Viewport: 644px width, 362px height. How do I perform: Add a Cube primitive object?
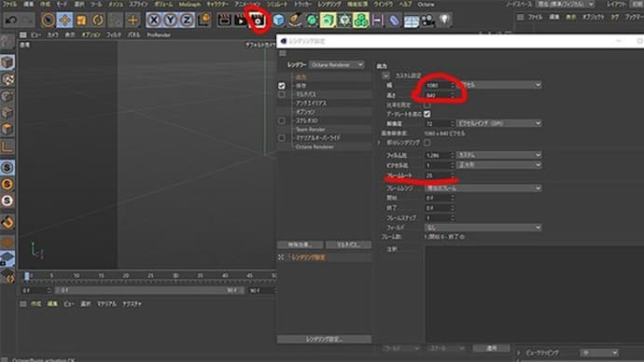(278, 20)
